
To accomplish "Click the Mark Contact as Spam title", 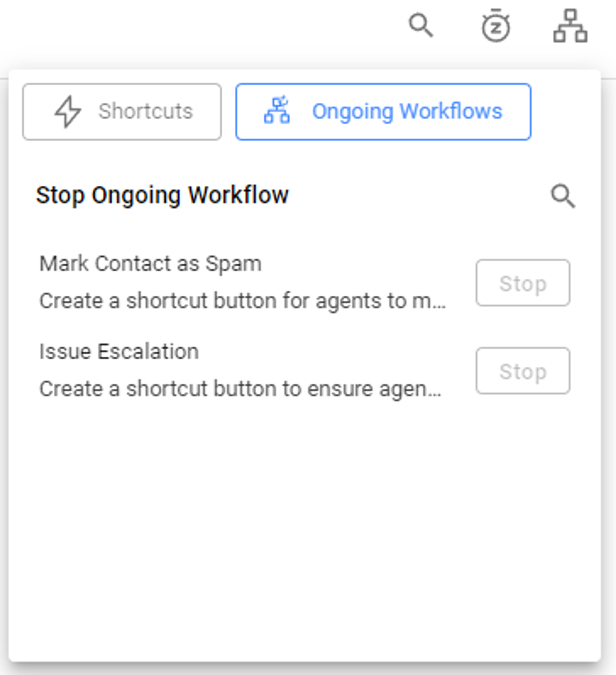I will 150,264.
